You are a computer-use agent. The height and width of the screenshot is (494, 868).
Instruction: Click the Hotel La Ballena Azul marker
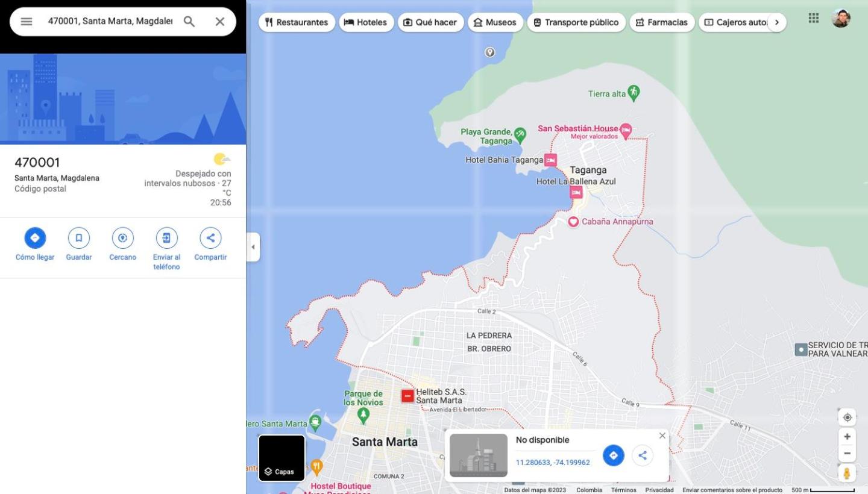click(576, 192)
